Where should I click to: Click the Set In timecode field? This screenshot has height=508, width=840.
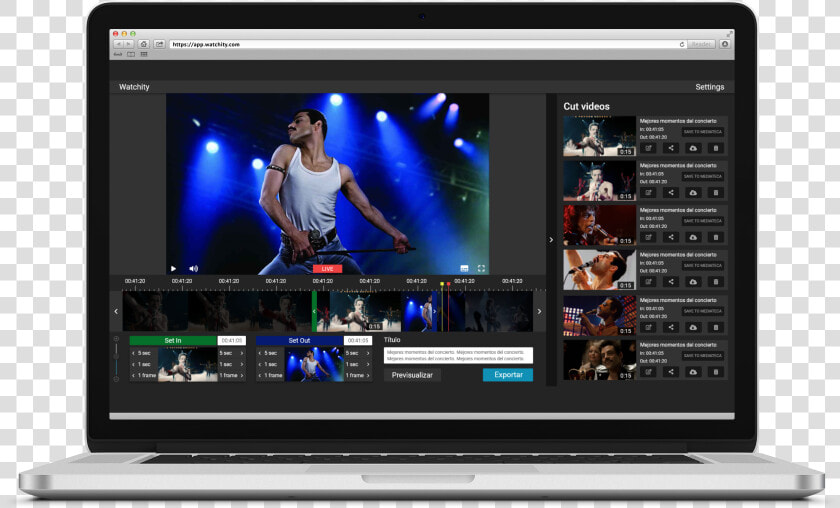(231, 340)
